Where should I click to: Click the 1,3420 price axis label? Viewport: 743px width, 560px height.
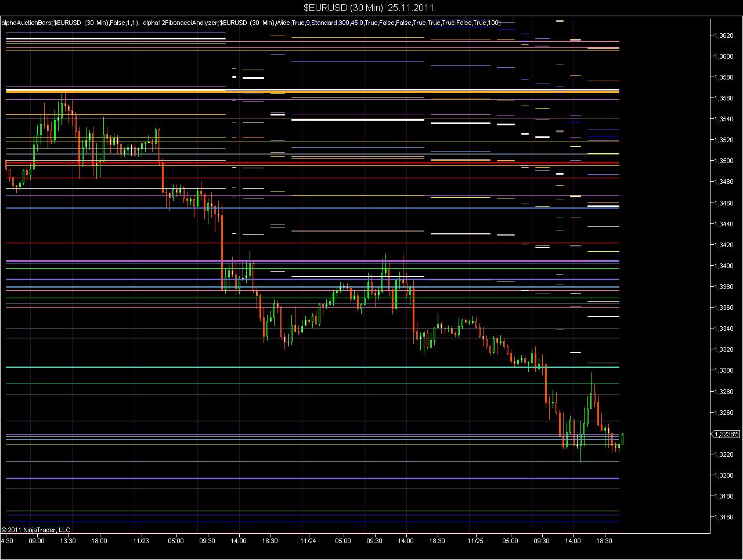pos(724,245)
